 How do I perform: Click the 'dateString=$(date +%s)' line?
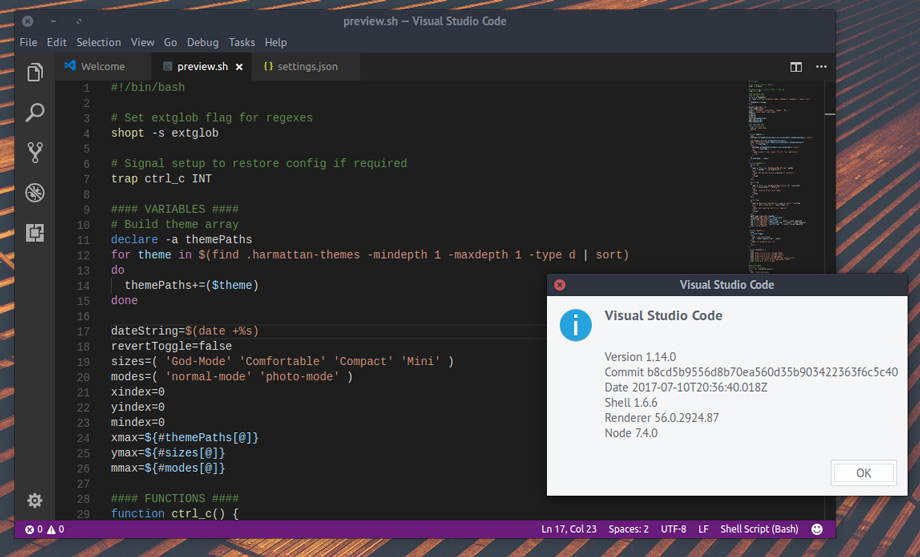[x=185, y=332]
